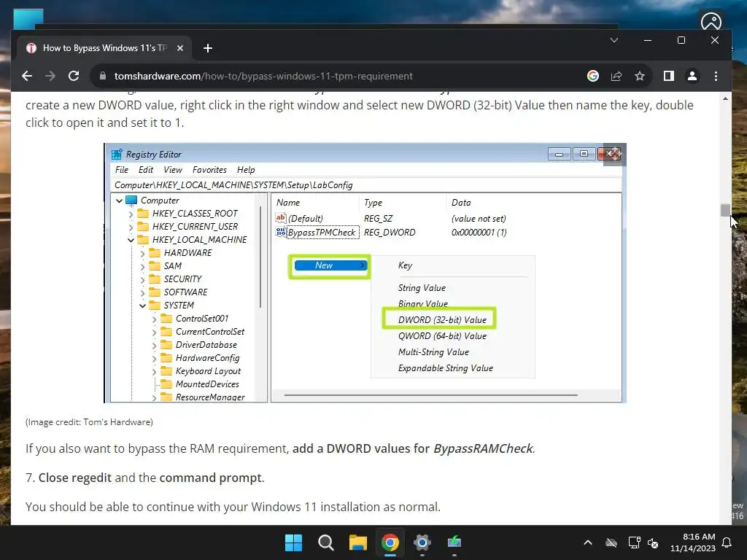Click the circular person icon on desktop
The width and height of the screenshot is (747, 560).
tap(711, 21)
